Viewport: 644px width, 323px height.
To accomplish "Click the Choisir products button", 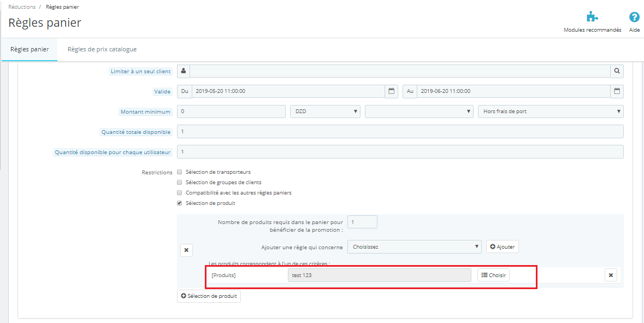I will tap(493, 275).
